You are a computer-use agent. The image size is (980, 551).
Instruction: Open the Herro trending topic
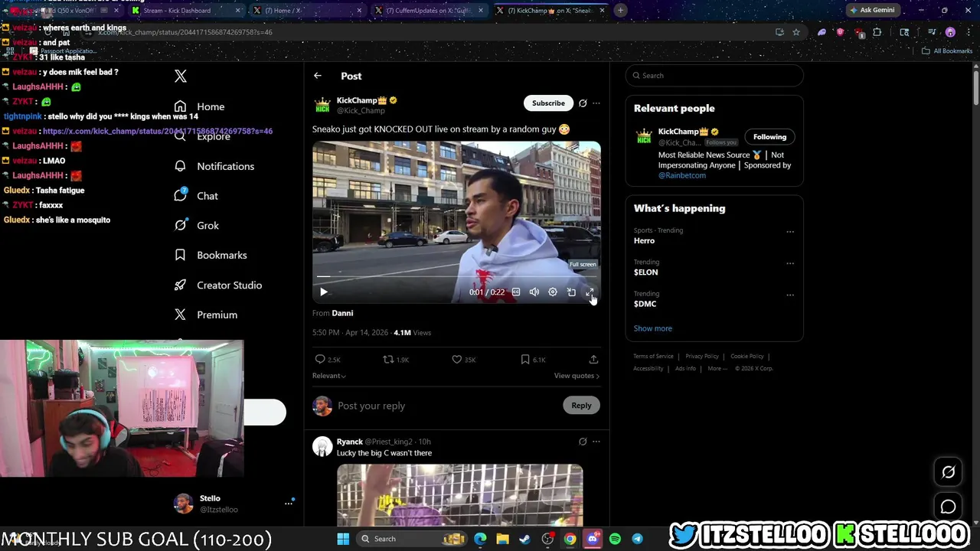click(x=644, y=240)
